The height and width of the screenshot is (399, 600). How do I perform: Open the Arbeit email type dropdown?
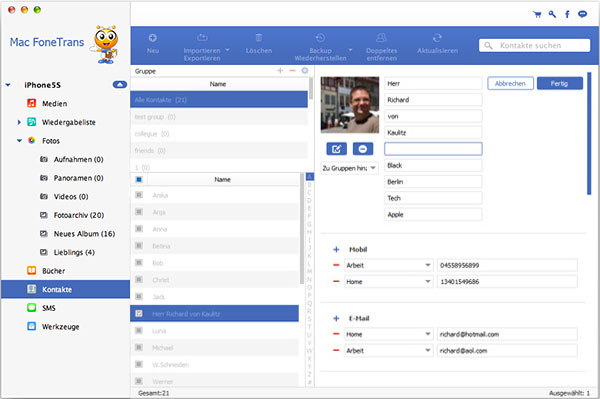(x=389, y=350)
